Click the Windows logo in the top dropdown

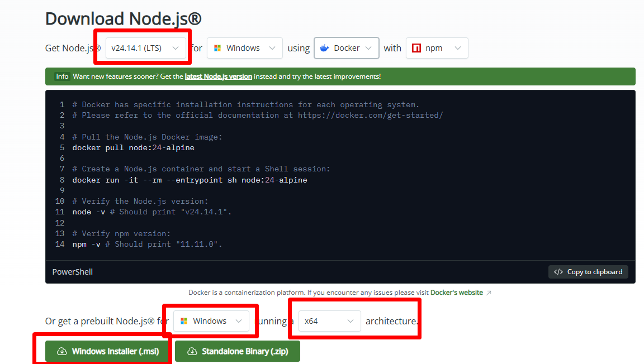point(217,48)
